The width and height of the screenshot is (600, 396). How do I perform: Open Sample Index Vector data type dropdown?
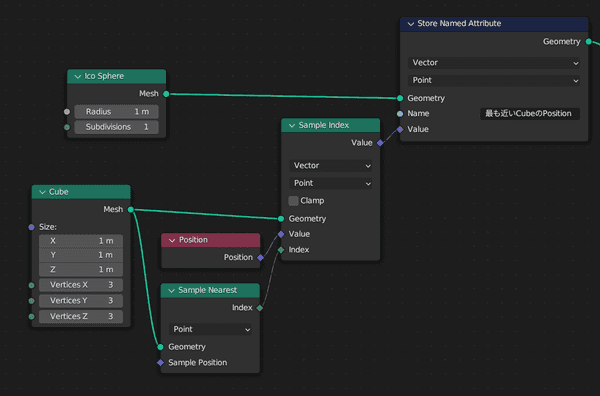pos(331,166)
